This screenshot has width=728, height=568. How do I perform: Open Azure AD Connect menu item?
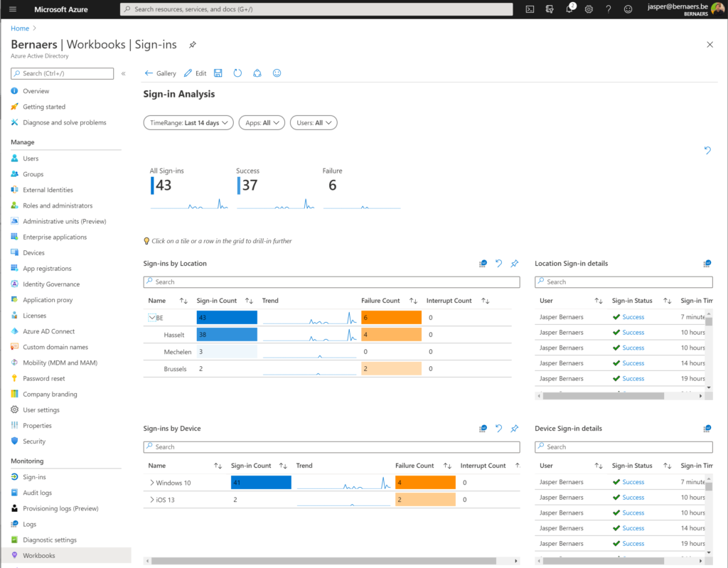[49, 331]
